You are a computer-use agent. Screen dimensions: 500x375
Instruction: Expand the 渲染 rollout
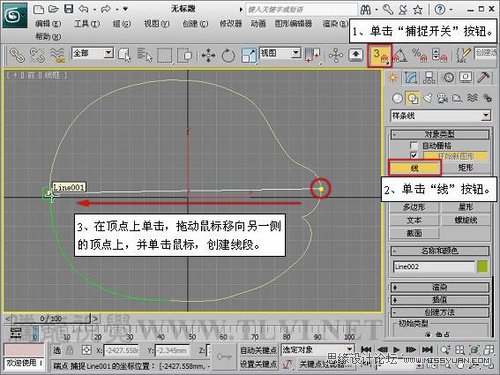click(440, 287)
